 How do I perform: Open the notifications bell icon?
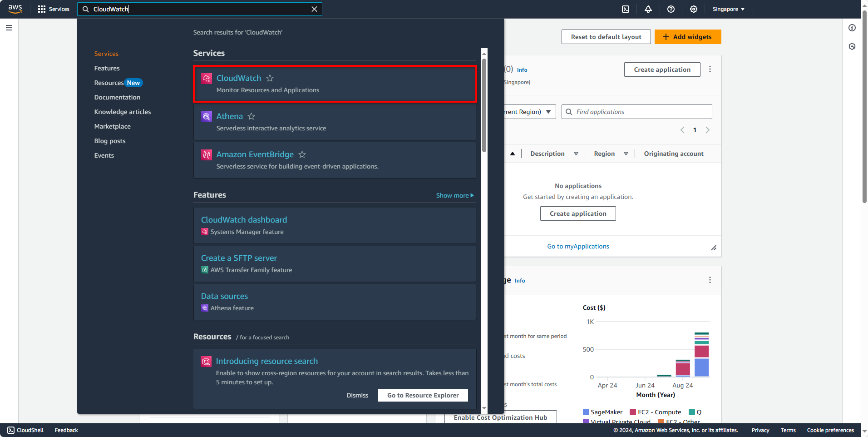(648, 9)
